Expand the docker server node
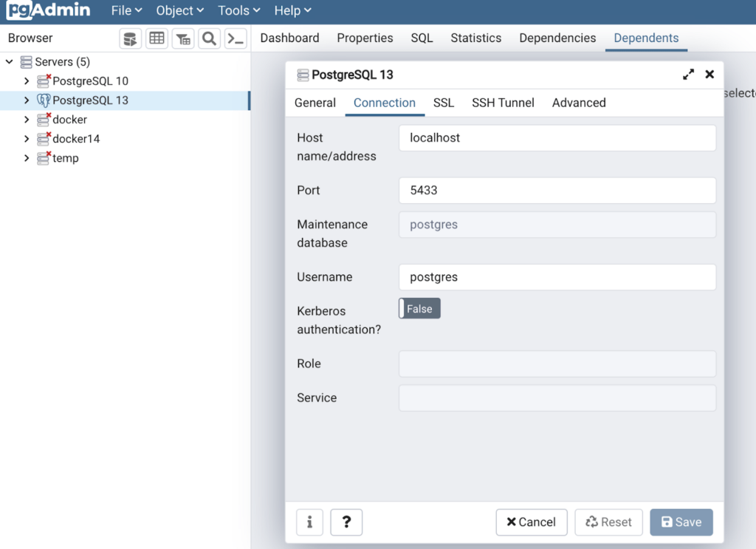 27,120
